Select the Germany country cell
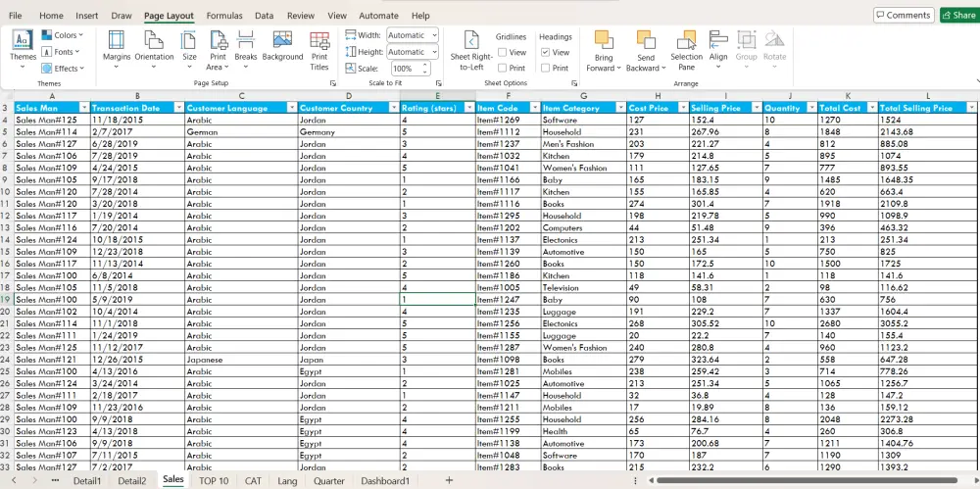 tap(349, 132)
